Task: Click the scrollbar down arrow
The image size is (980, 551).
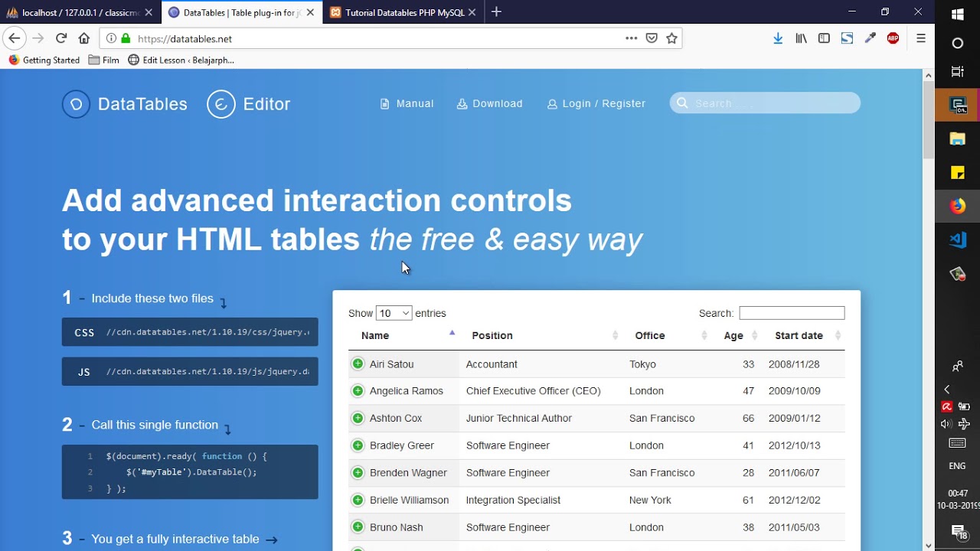Action: coord(929,545)
